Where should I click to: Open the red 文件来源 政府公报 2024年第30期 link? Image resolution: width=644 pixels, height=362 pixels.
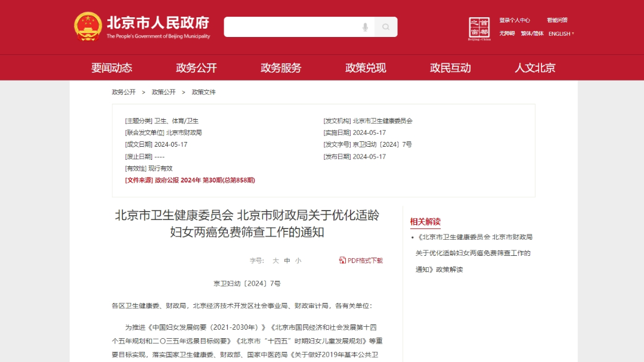(190, 180)
